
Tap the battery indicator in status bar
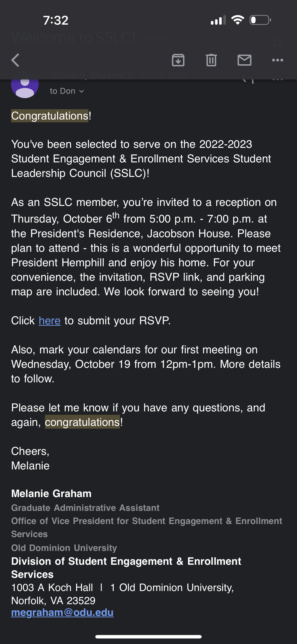(x=260, y=20)
